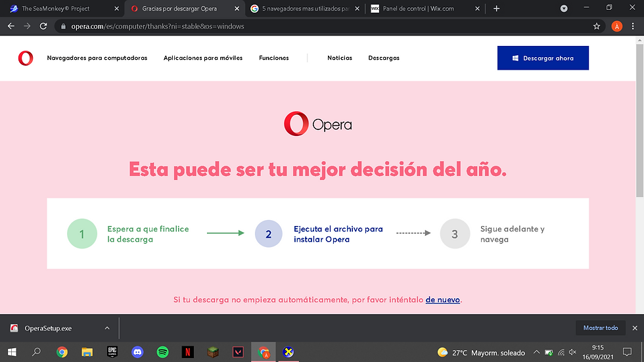
Task: Bookmark this page with the star icon
Action: point(597,26)
